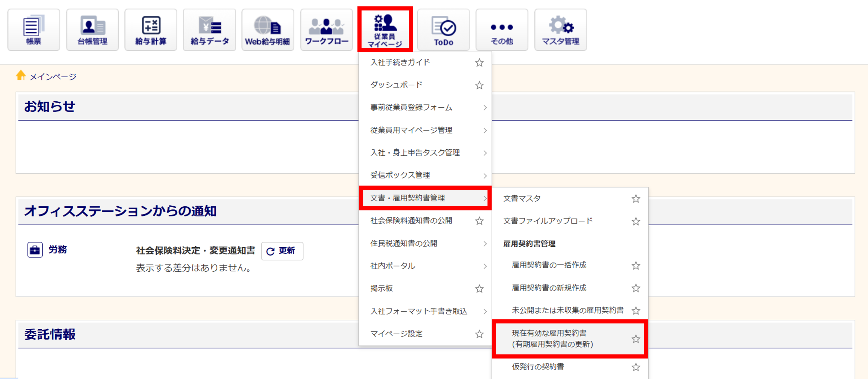Viewport: 868px width, 379px height.
Task: Favorite 文書マスタ with its star
Action: [x=636, y=198]
